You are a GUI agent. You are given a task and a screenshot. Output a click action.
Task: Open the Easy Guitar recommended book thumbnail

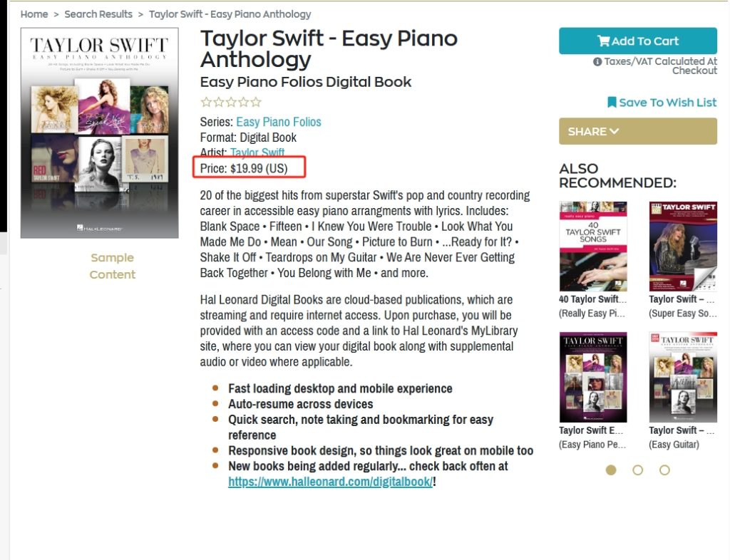pyautogui.click(x=683, y=377)
